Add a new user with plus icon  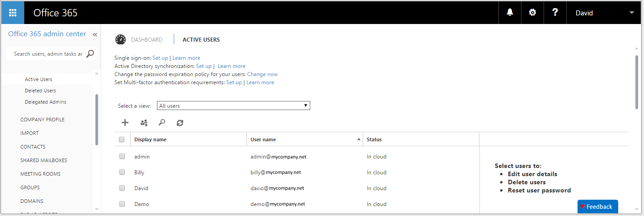(x=125, y=122)
